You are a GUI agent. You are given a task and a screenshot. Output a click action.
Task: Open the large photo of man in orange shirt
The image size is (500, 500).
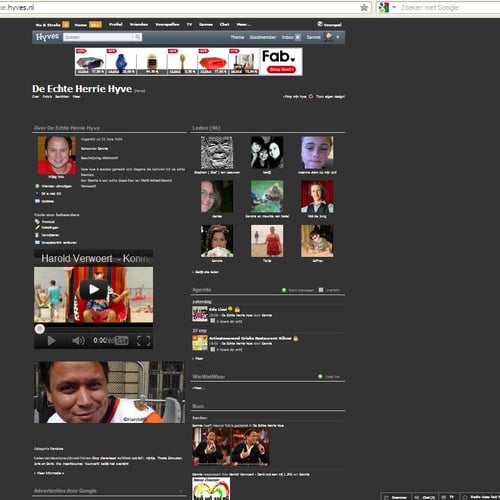point(109,392)
